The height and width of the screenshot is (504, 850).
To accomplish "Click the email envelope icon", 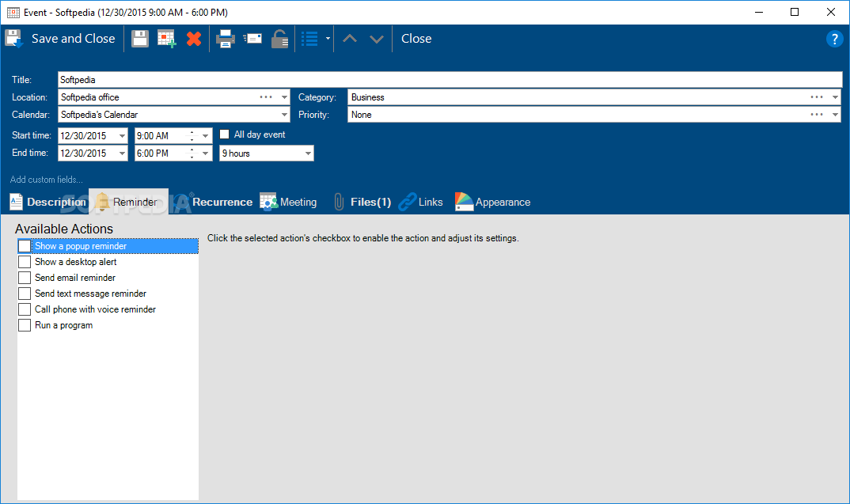I will click(252, 39).
